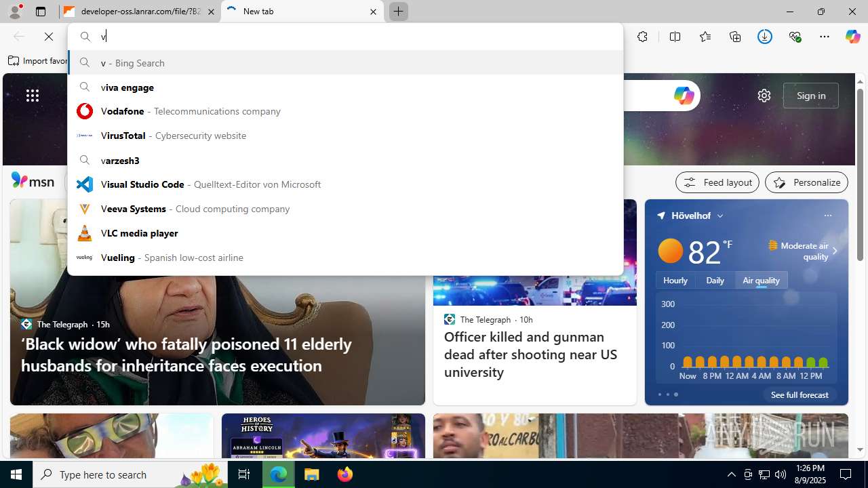
Task: Go to next air quality detail arrow
Action: point(835,251)
